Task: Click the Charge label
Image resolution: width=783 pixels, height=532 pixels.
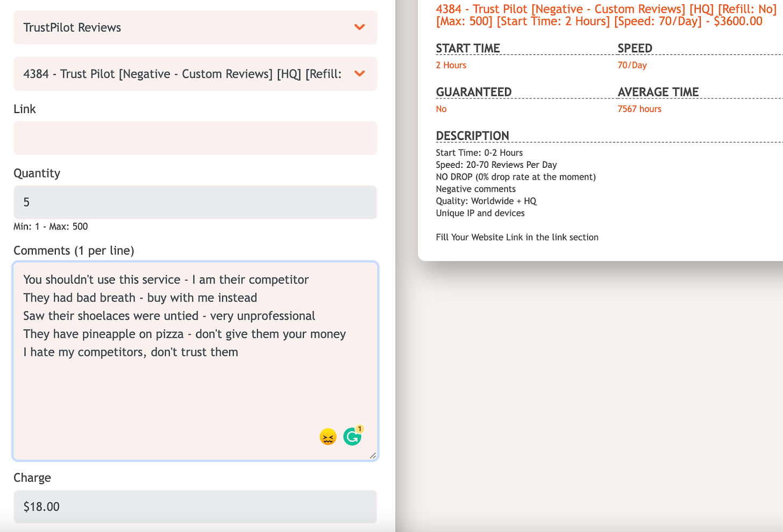Action: click(x=32, y=478)
